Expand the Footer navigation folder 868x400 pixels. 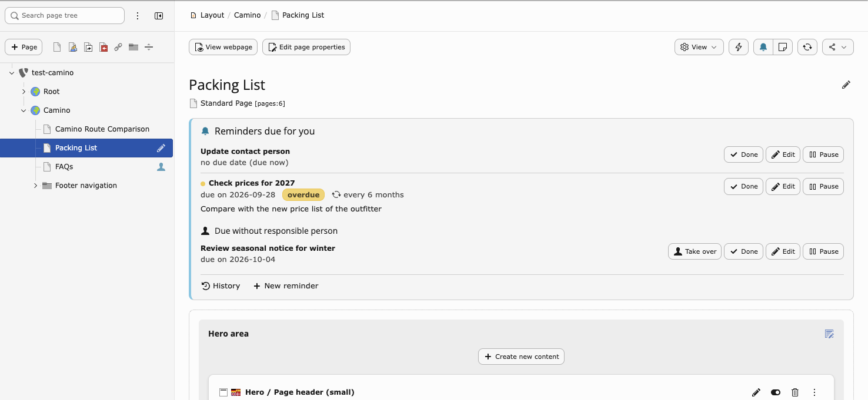[x=35, y=186]
